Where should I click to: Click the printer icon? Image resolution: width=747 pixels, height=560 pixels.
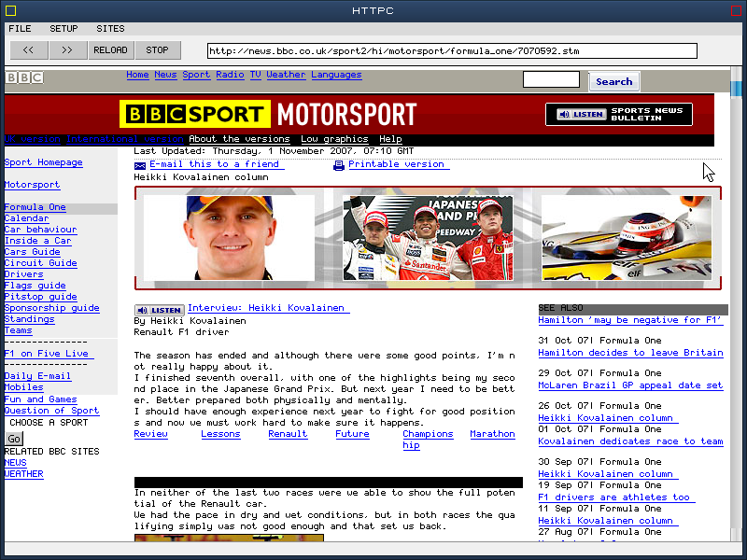coord(339,165)
